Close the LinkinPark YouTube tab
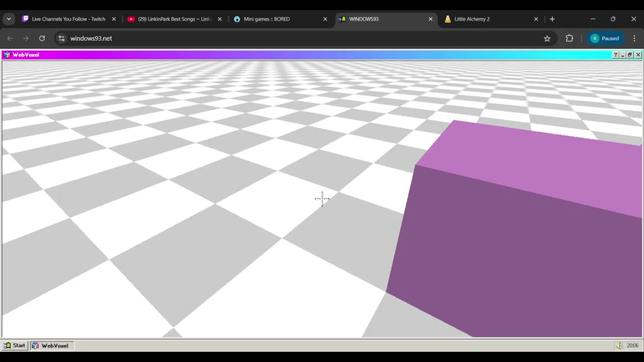This screenshot has height=362, width=644. (x=219, y=19)
